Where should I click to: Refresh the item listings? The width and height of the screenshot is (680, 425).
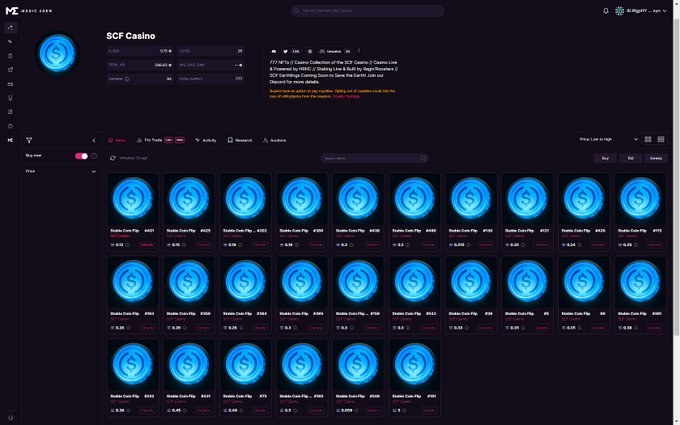click(x=113, y=158)
